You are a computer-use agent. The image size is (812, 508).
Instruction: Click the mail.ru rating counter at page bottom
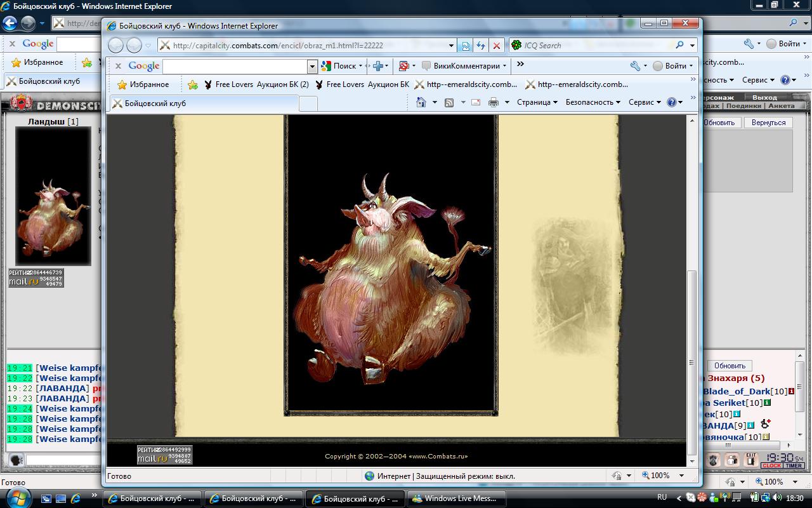164,455
